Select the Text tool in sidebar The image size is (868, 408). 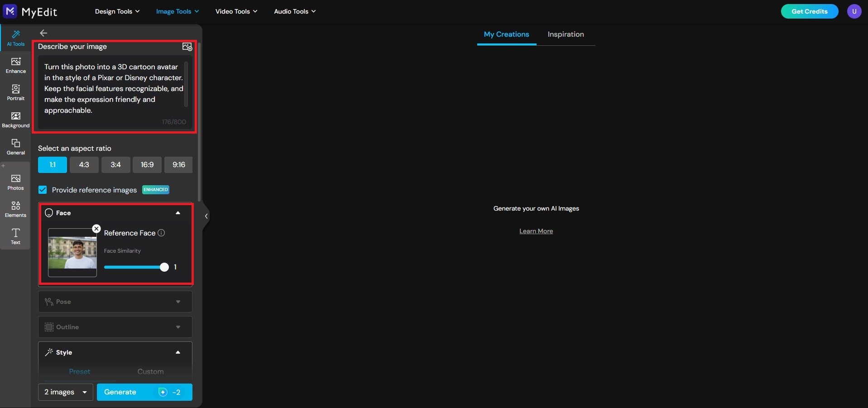click(x=15, y=236)
